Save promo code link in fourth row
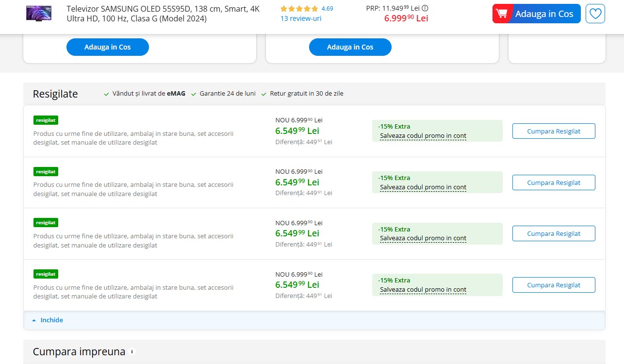 coord(423,290)
